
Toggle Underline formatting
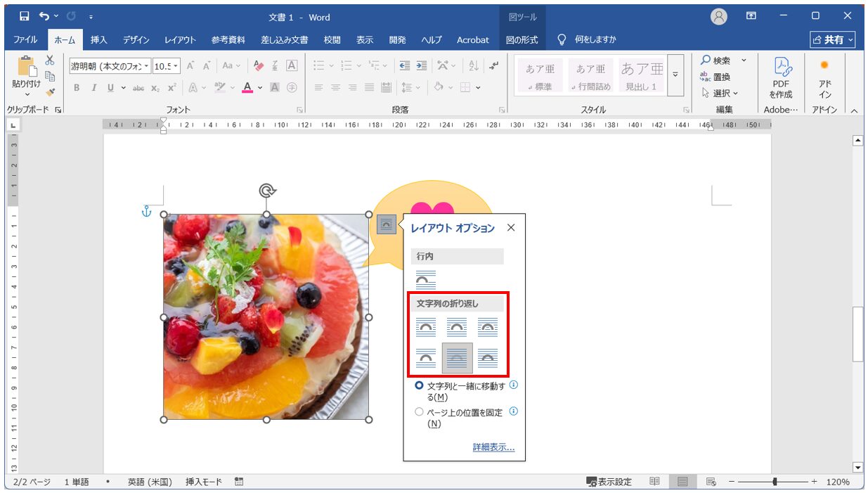tap(110, 88)
